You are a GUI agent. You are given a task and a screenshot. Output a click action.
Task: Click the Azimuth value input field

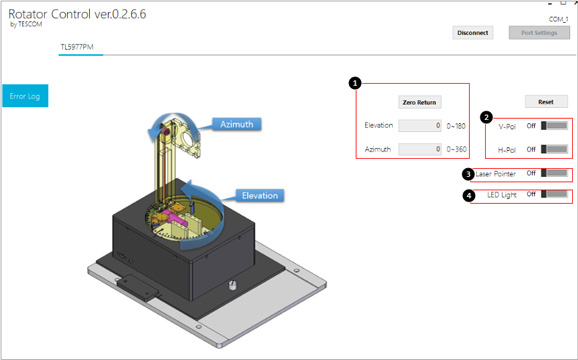(x=420, y=149)
